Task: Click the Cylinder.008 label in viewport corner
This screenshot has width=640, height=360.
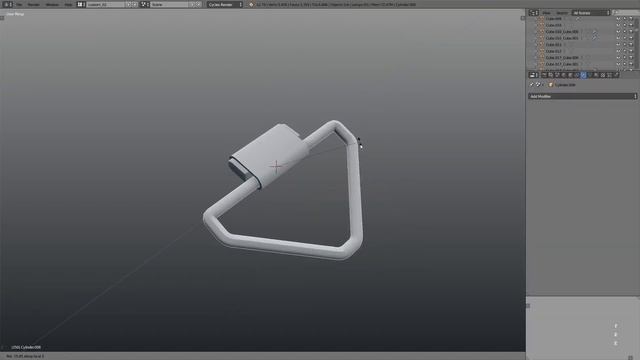Action: click(x=26, y=347)
